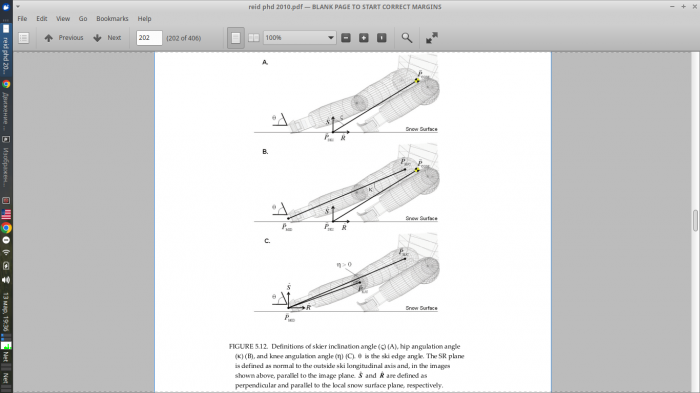The image size is (700, 393).
Task: Open the Chrome window in the taskbar
Action: (6, 105)
